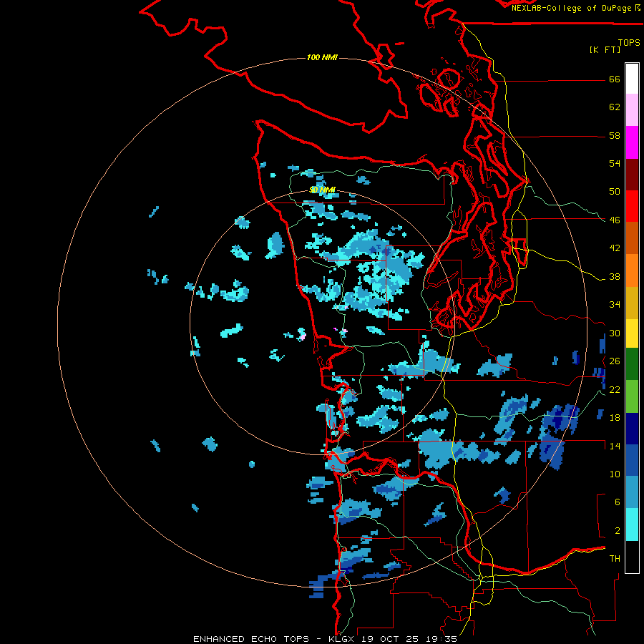The height and width of the screenshot is (644, 644).
Task: Click legend value "66"
Action: point(615,79)
